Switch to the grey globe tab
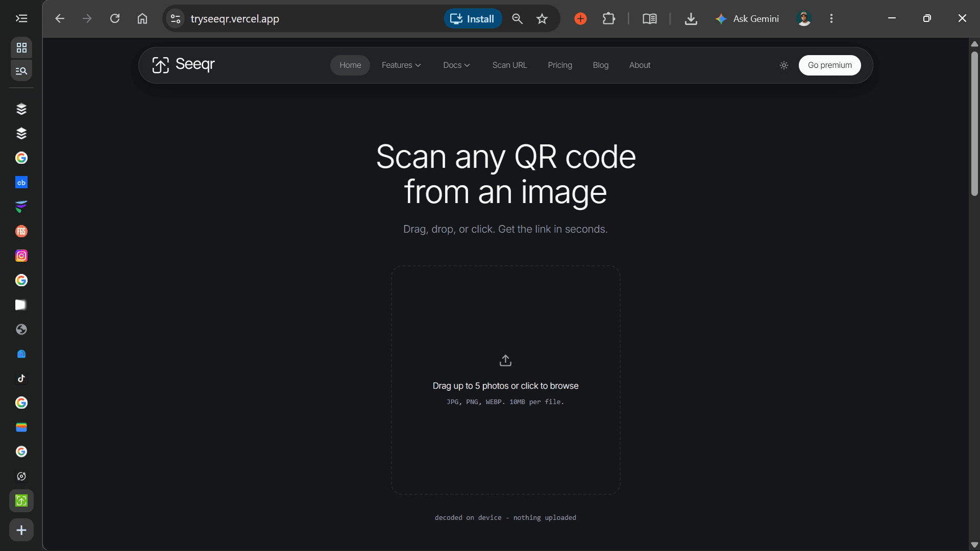 21,330
